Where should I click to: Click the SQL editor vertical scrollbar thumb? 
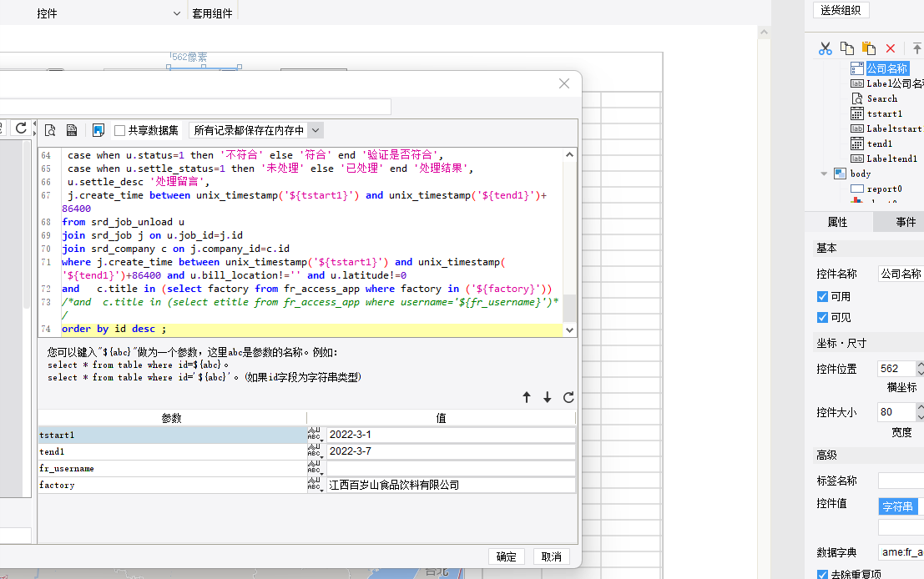(x=569, y=309)
